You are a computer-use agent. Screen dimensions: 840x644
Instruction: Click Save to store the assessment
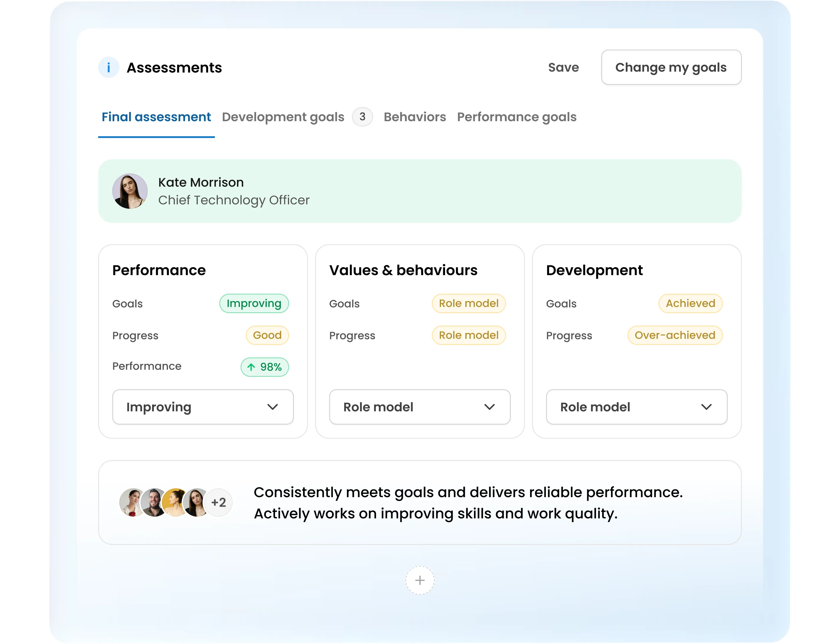(x=563, y=68)
